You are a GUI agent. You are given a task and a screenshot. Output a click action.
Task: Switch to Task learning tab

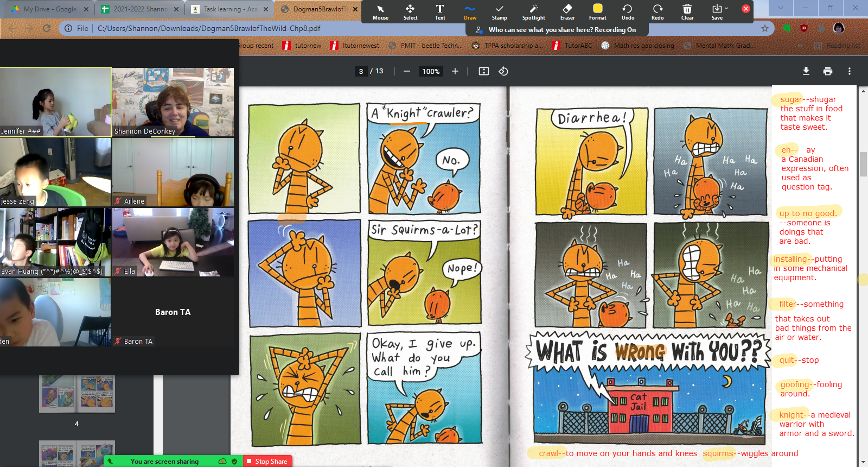tap(229, 9)
